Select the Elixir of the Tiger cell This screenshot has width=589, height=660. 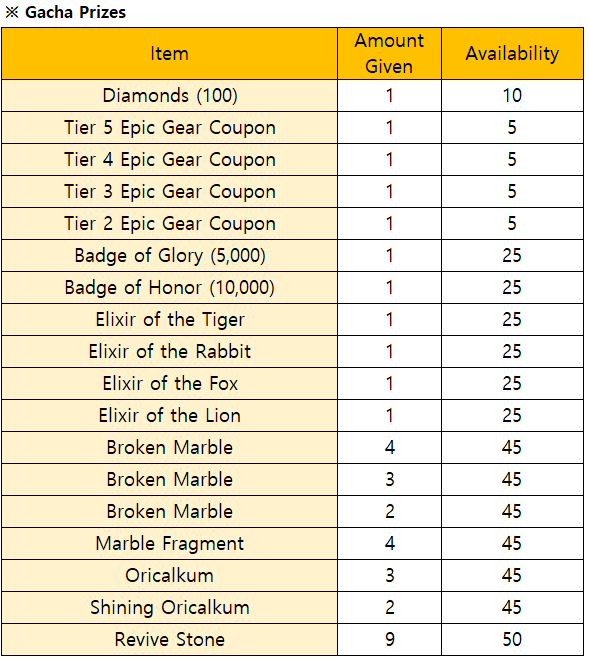170,319
